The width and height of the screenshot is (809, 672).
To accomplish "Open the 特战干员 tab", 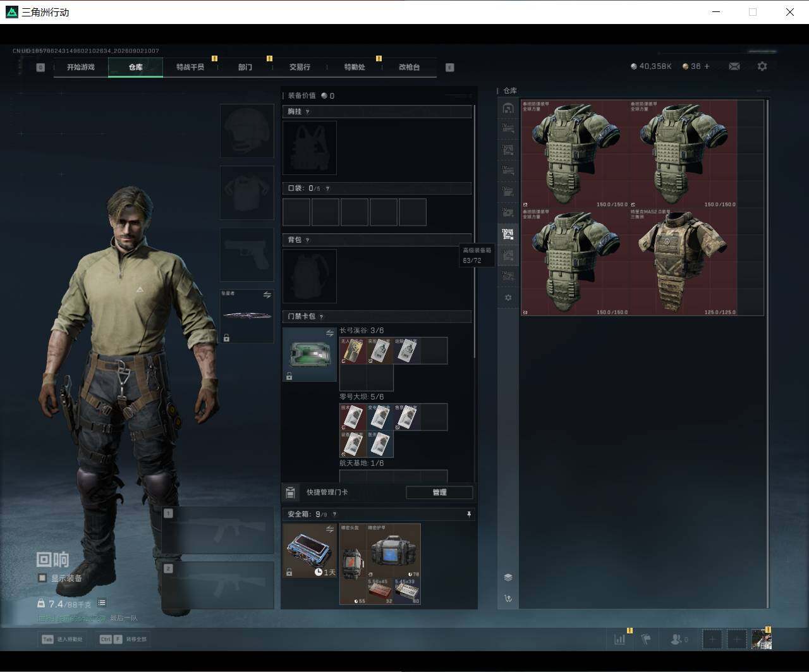I will tap(190, 67).
